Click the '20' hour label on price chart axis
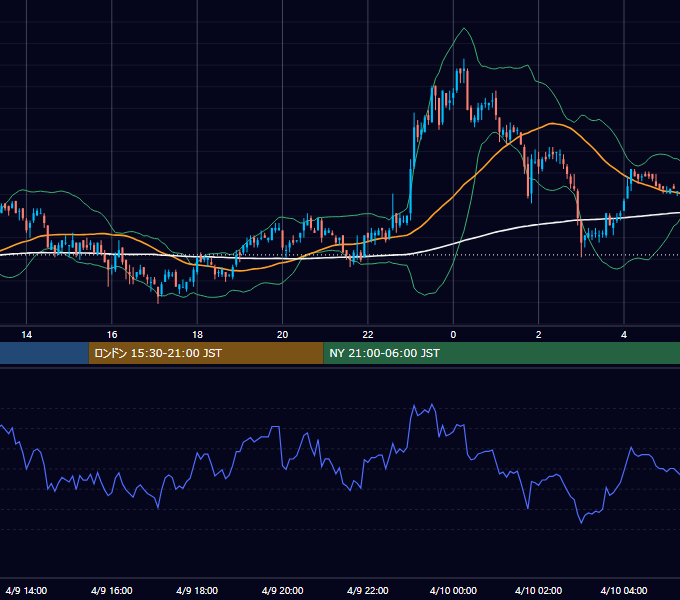Viewport: 680px width, 600px height. [x=282, y=335]
